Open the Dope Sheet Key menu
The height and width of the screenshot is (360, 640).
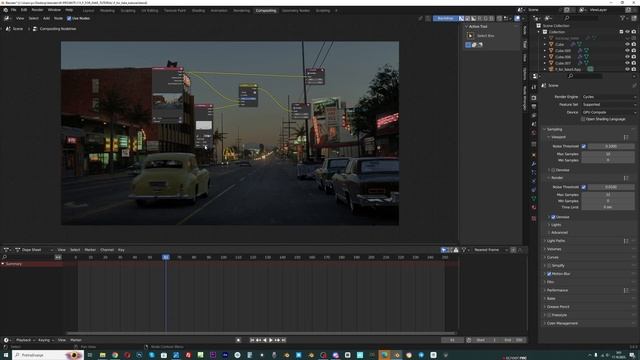(x=121, y=250)
